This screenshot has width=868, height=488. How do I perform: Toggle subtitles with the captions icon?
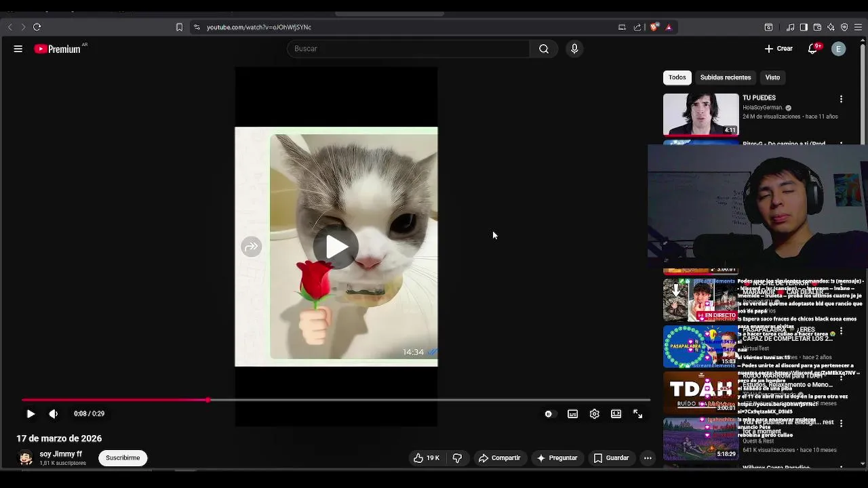(x=573, y=414)
